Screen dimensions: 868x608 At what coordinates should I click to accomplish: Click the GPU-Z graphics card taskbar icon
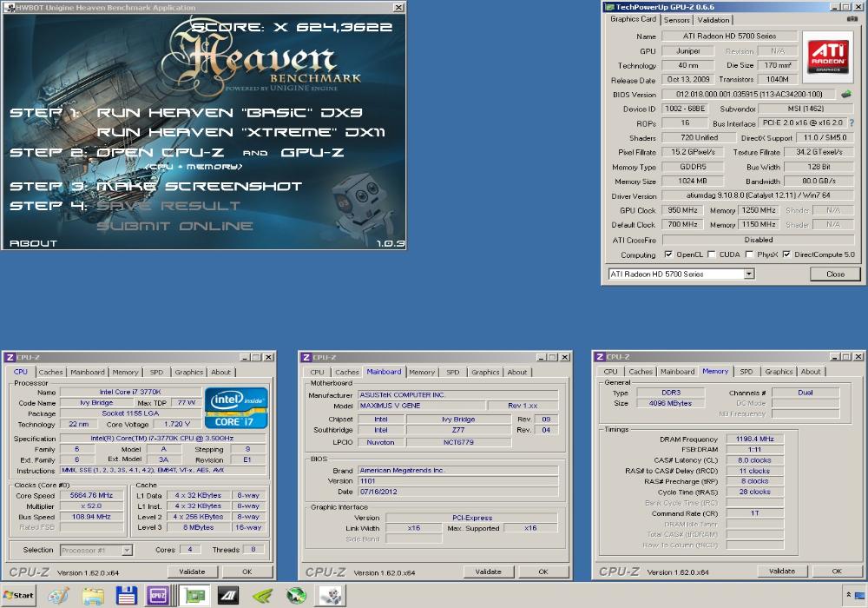(x=194, y=596)
